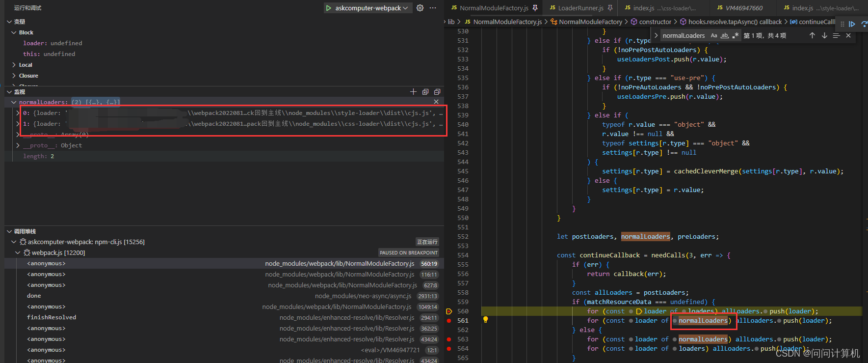Go to next find match
The height and width of the screenshot is (363, 868).
click(824, 35)
